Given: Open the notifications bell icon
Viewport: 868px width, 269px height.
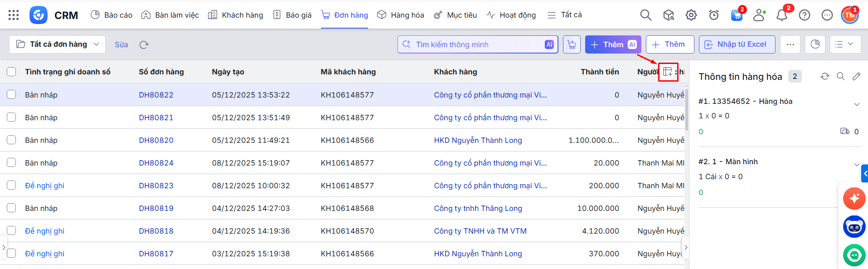Looking at the screenshot, I should coord(781,15).
